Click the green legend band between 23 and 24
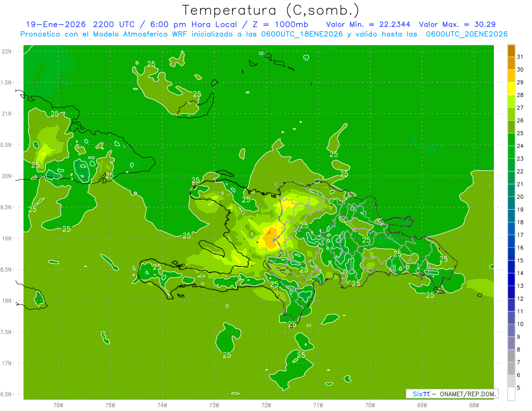The height and width of the screenshot is (411, 532). (x=511, y=153)
